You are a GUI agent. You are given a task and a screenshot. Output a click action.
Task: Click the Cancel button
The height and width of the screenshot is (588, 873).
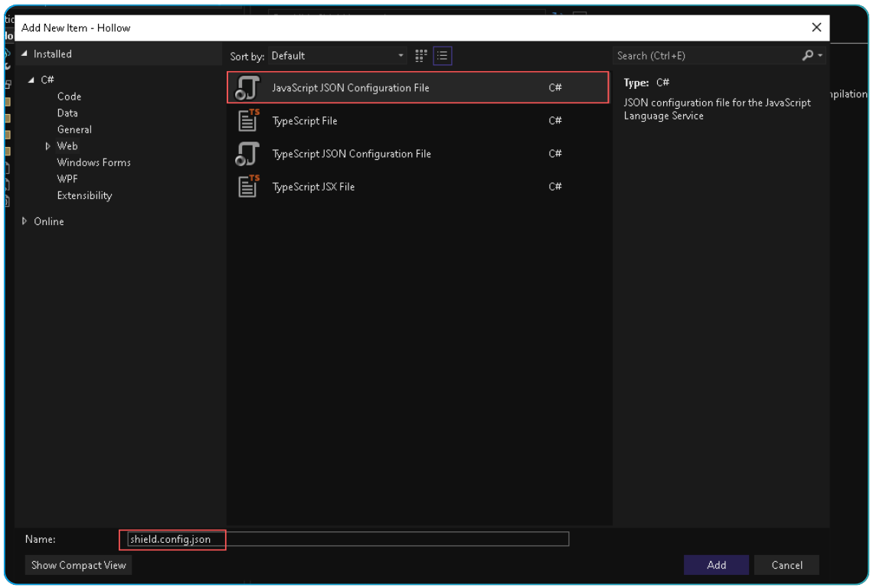pyautogui.click(x=786, y=565)
